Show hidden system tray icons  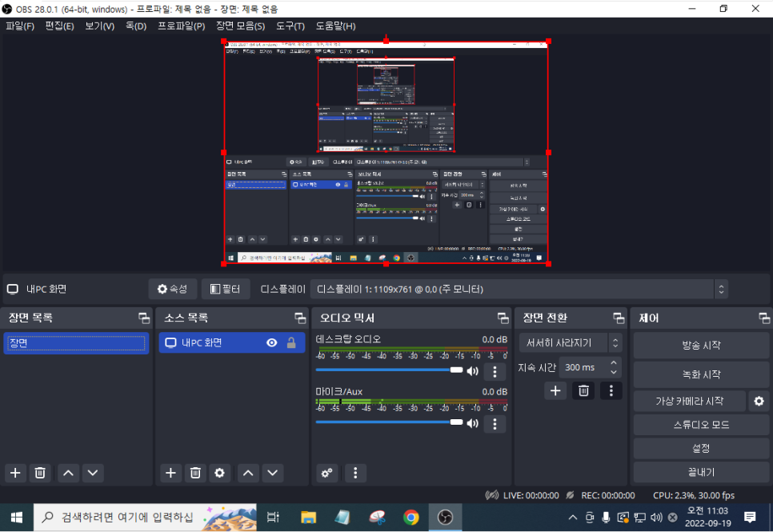pos(572,518)
